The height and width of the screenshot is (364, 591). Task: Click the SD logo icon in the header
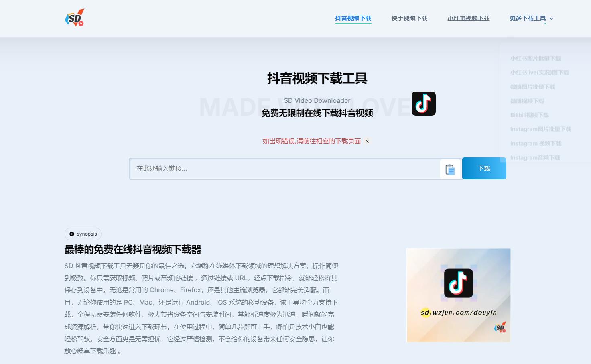[x=74, y=17]
